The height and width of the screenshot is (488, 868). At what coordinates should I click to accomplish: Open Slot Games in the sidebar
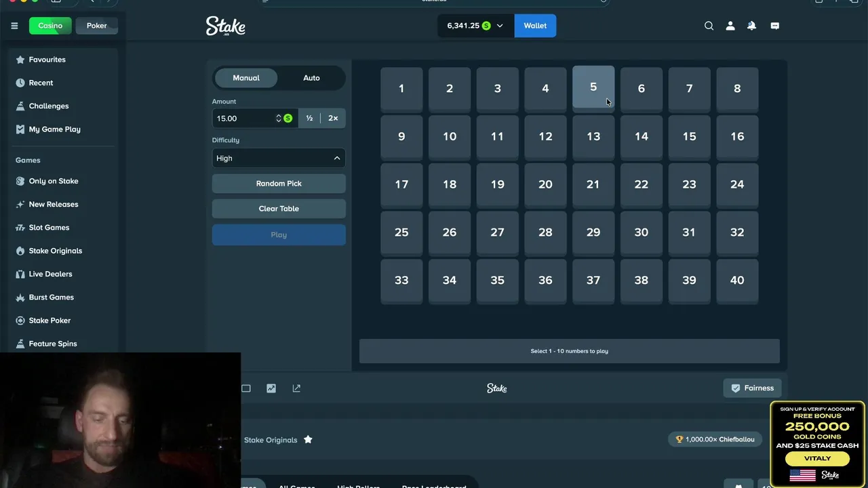(49, 228)
